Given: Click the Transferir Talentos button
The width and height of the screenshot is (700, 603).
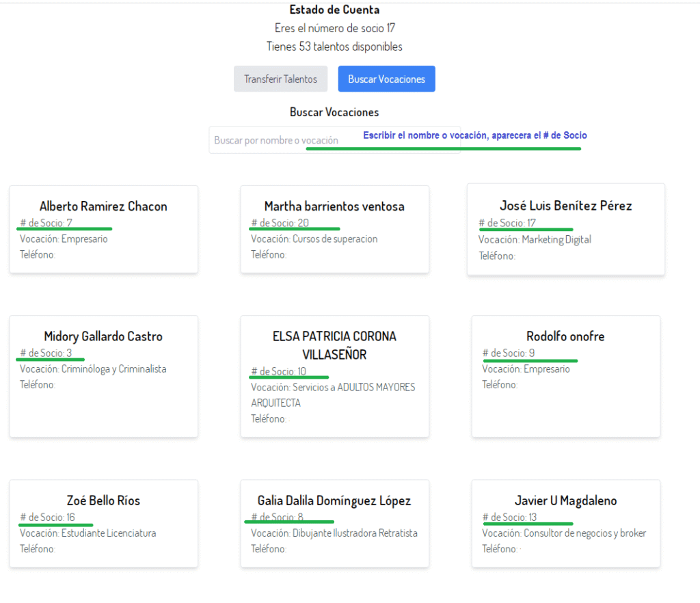Looking at the screenshot, I should (x=280, y=79).
